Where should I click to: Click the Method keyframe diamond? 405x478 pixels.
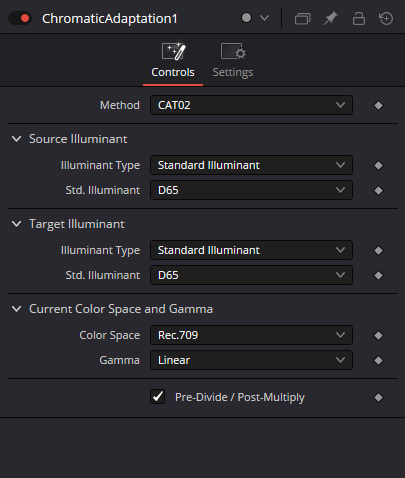378,106
